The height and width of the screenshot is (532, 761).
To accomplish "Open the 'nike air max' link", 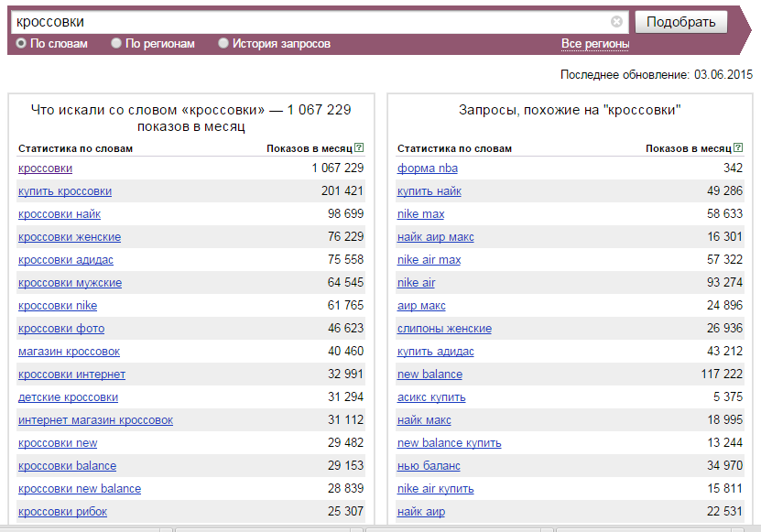I will [429, 260].
